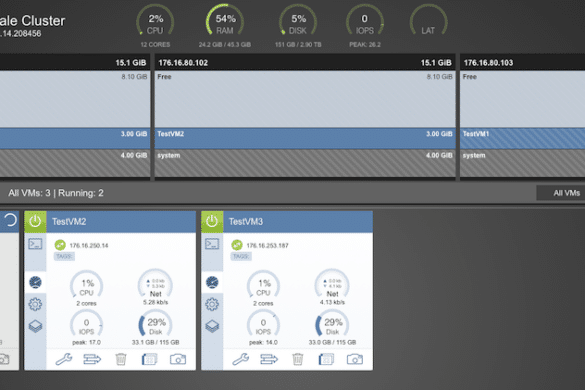Clone TestVM3 with clone icon
This screenshot has height=390, width=585.
click(326, 359)
